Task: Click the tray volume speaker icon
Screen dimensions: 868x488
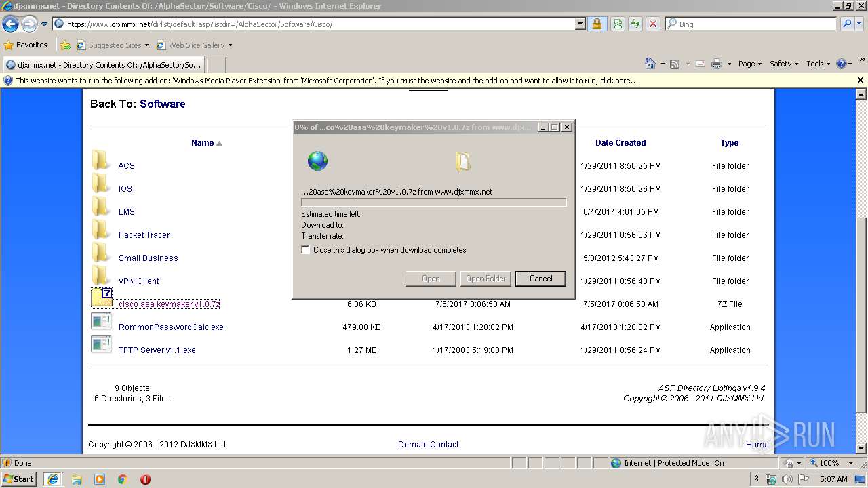Action: tap(787, 479)
